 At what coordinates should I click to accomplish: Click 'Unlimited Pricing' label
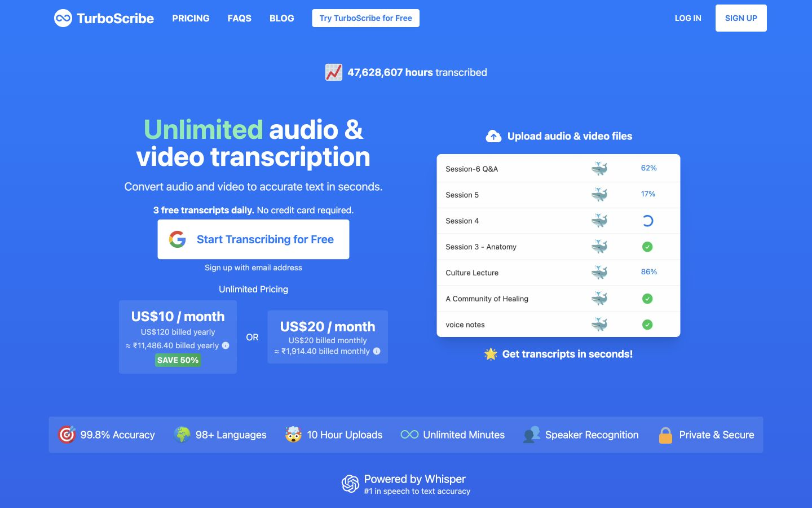tap(253, 289)
